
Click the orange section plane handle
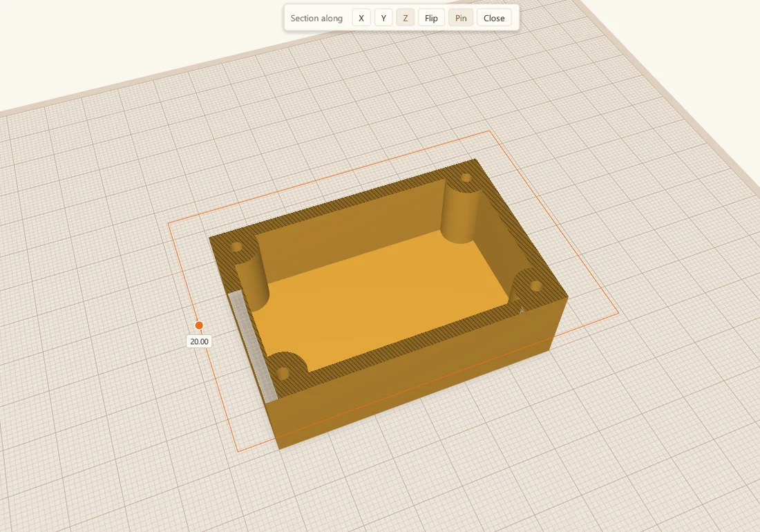click(x=199, y=325)
